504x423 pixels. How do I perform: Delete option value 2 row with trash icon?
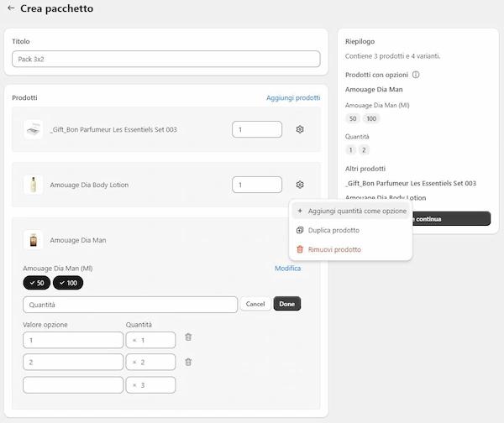[x=188, y=362]
